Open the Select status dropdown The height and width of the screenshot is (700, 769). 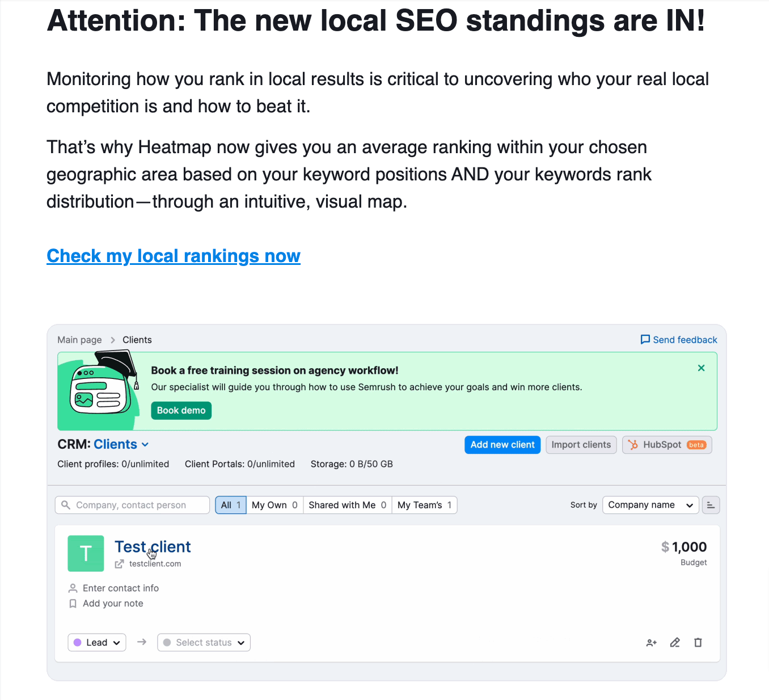coord(203,642)
